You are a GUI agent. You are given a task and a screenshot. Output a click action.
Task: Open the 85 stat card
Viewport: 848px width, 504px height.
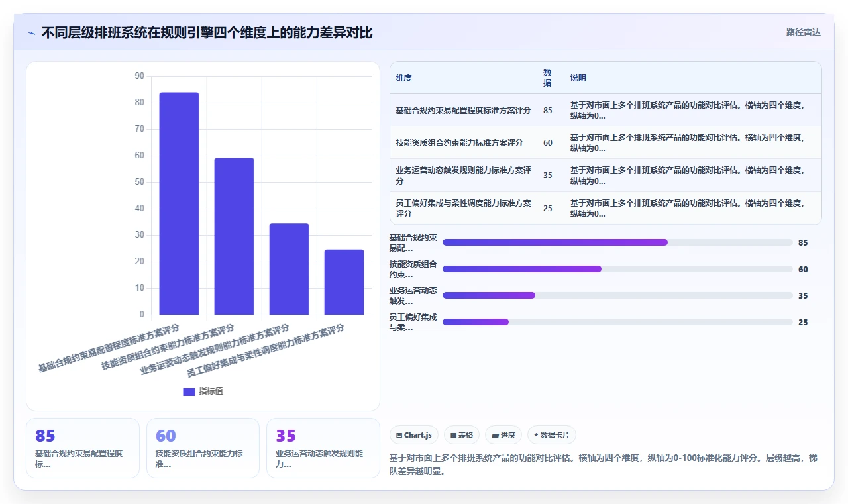pos(83,448)
